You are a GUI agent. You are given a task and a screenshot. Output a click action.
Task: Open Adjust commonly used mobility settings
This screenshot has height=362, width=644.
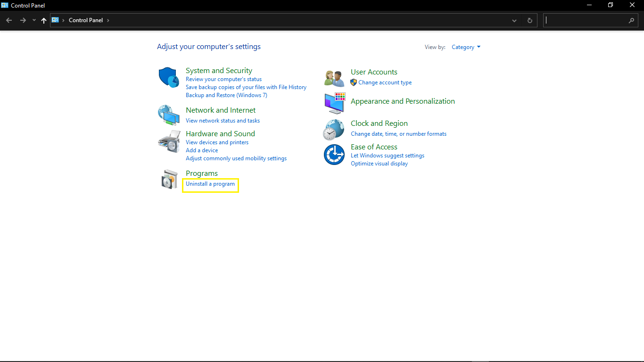[x=236, y=158]
